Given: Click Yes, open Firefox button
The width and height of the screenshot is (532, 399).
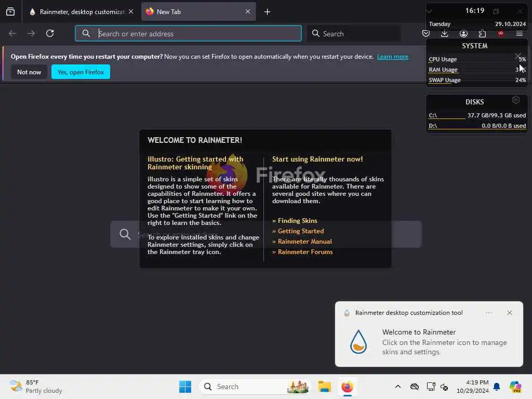Looking at the screenshot, I should coord(81,72).
